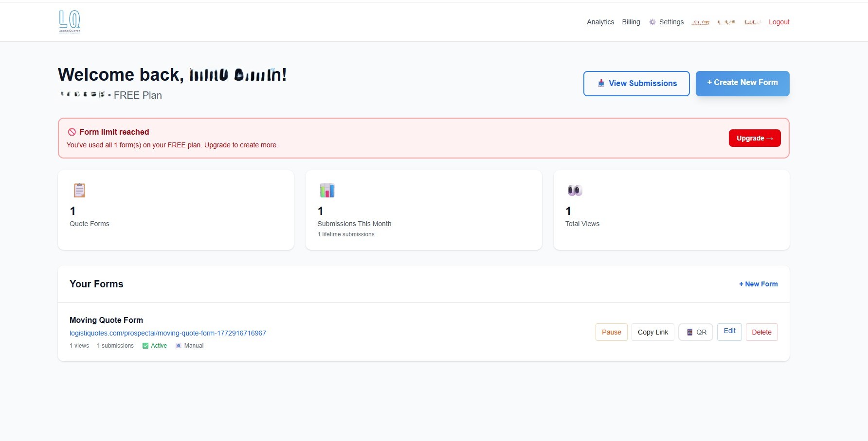Click the prohibition icon in Form limit banner
Image resolution: width=868 pixels, height=441 pixels.
click(72, 131)
